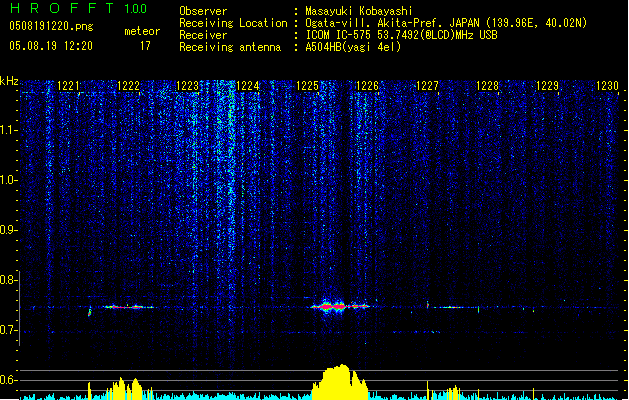Click the 1230 time marker
Image resolution: width=629 pixels, height=400 pixels.
(x=607, y=86)
